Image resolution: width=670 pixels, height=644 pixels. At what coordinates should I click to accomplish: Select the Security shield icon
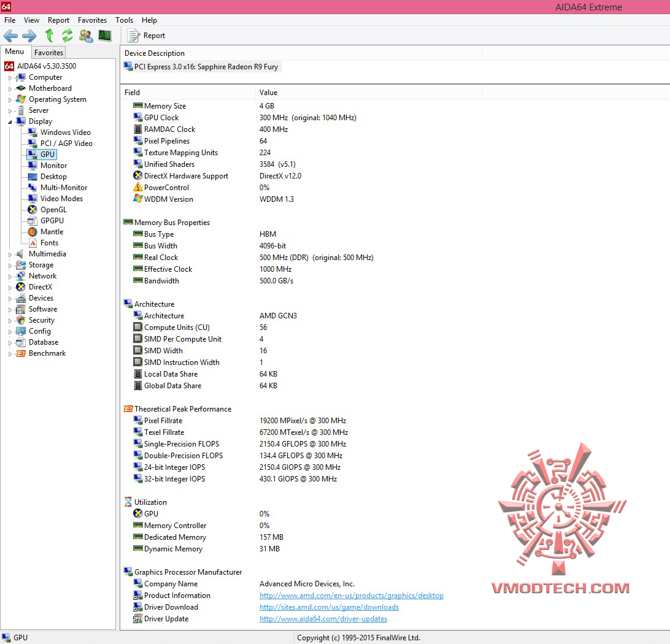(x=21, y=320)
